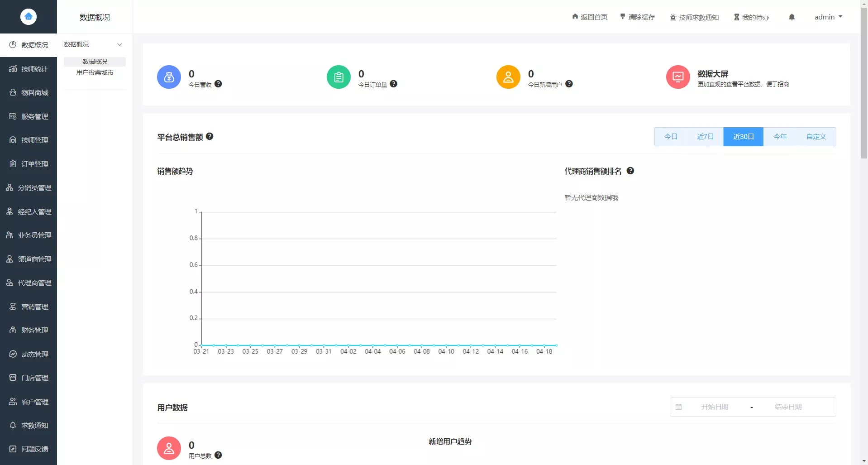The width and height of the screenshot is (868, 465).
Task: Open the admin user dropdown
Action: [828, 17]
